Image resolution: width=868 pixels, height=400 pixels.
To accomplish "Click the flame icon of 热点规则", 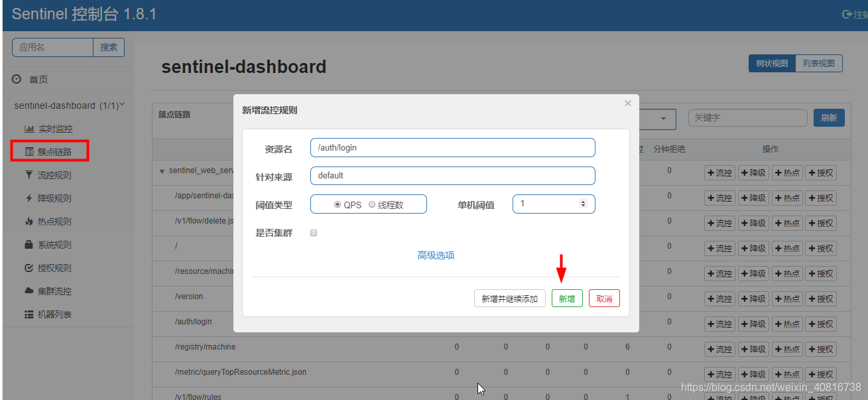I will [29, 222].
